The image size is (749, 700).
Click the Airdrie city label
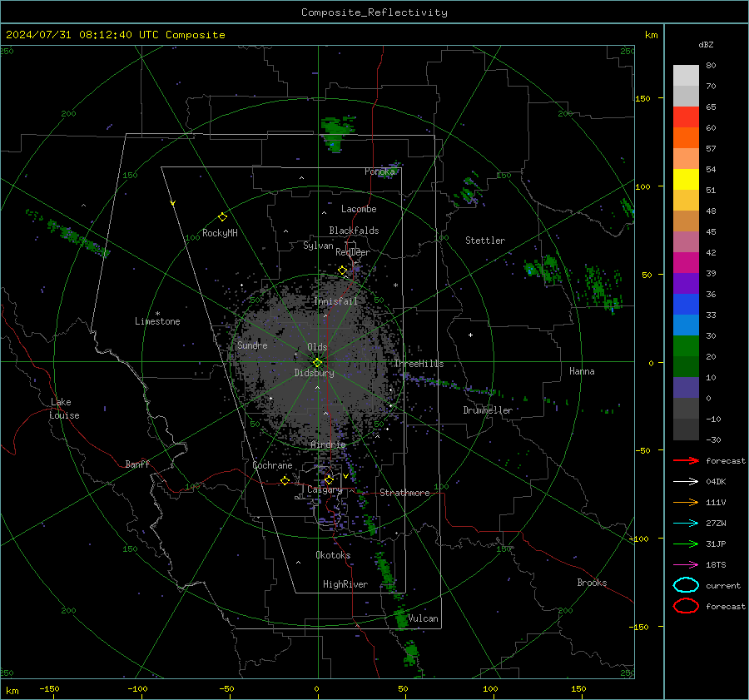click(328, 444)
